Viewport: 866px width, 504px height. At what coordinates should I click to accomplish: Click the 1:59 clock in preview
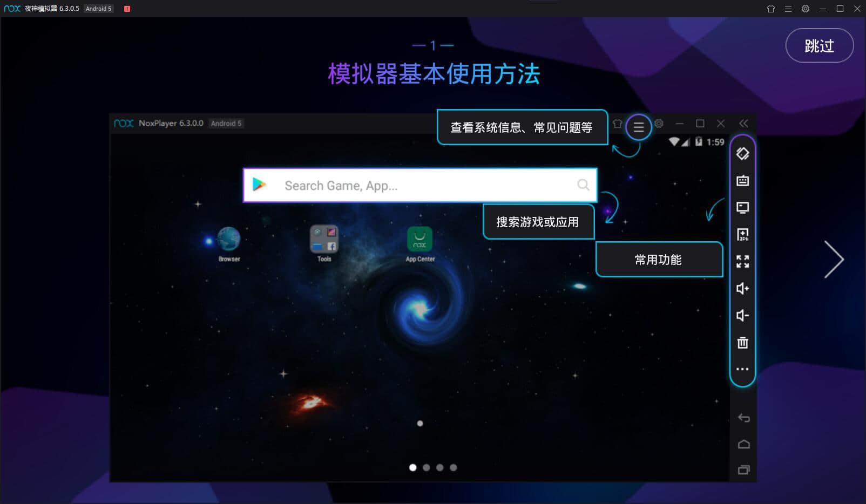(715, 142)
